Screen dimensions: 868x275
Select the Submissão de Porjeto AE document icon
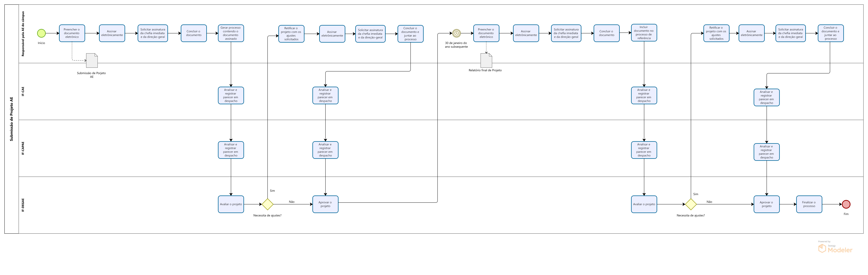[92, 60]
